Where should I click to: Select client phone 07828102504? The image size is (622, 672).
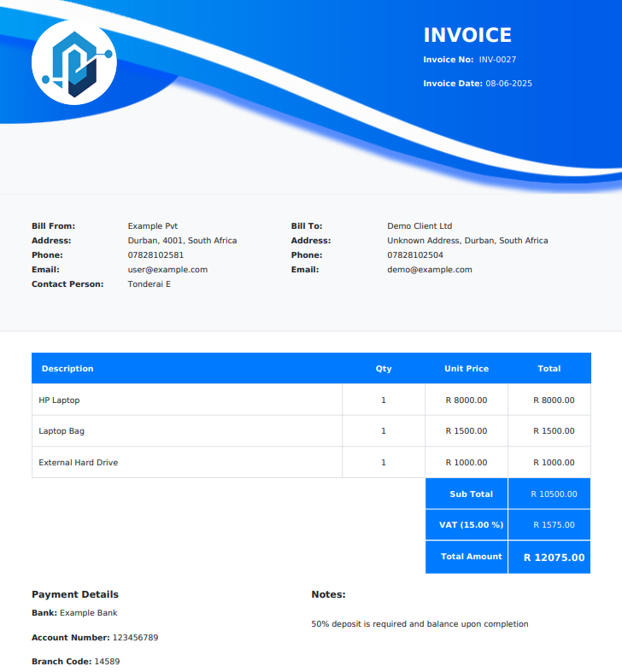(x=415, y=255)
